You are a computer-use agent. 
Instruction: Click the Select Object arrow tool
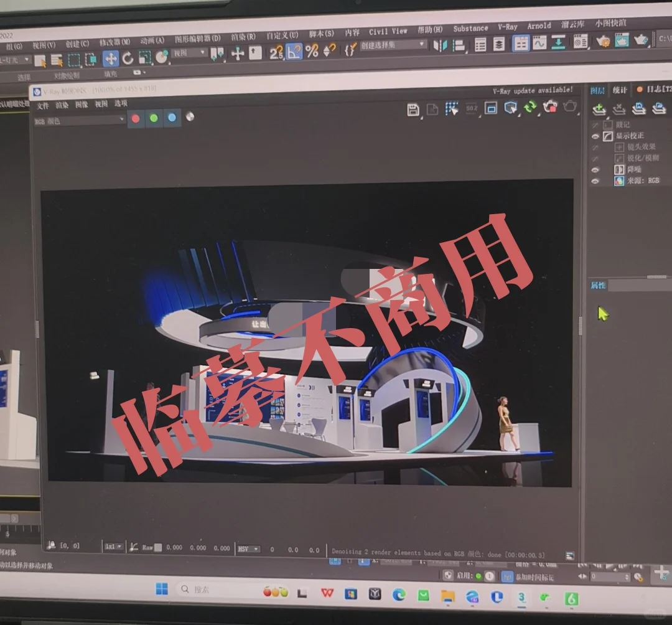(x=40, y=61)
